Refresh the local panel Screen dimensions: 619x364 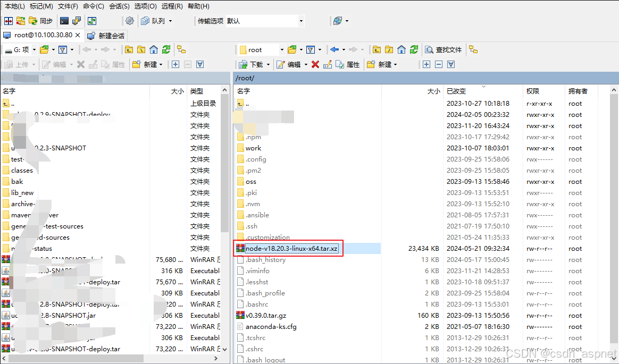point(166,50)
